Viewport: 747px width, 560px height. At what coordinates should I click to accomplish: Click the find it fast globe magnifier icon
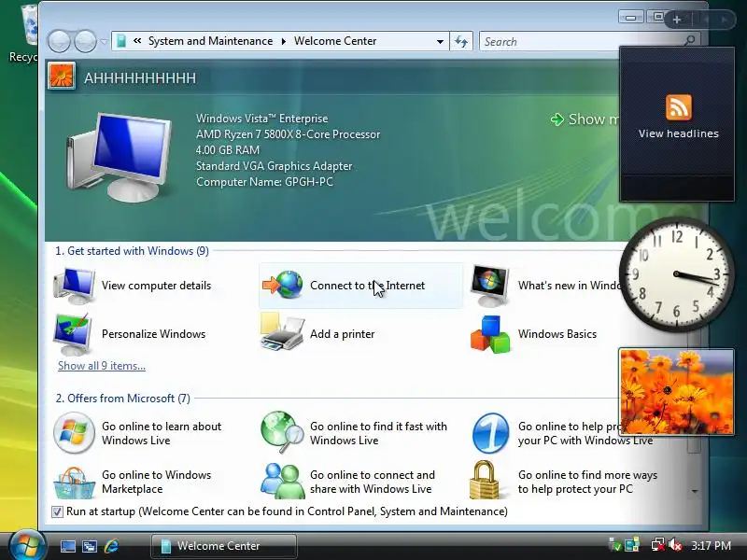click(x=282, y=432)
